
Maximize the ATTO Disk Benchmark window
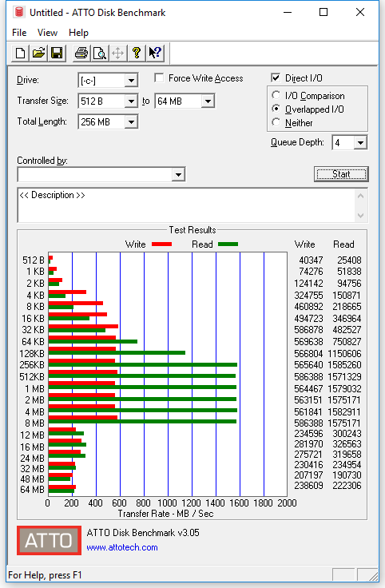(x=323, y=12)
